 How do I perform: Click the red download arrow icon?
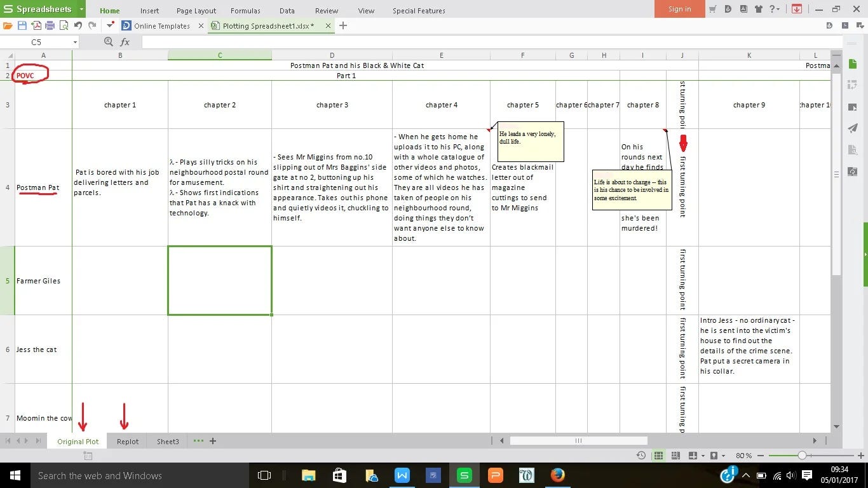(796, 9)
